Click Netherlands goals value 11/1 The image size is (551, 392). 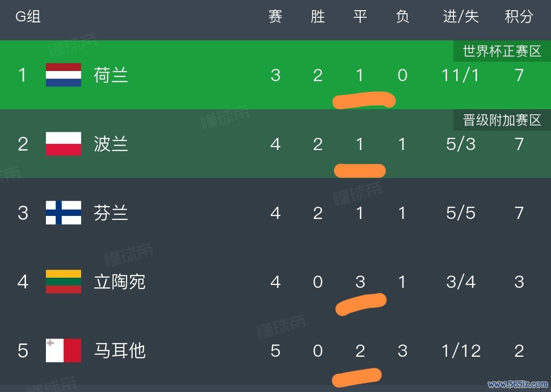click(x=461, y=76)
